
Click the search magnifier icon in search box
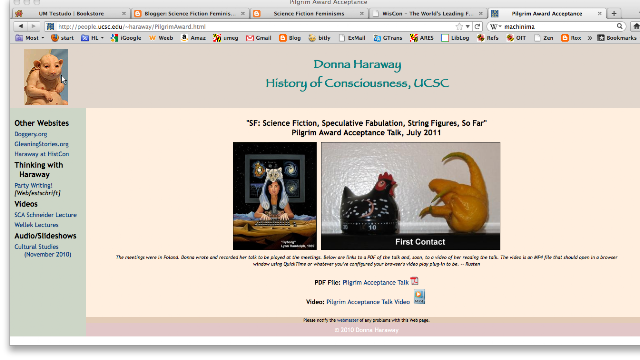click(620, 27)
